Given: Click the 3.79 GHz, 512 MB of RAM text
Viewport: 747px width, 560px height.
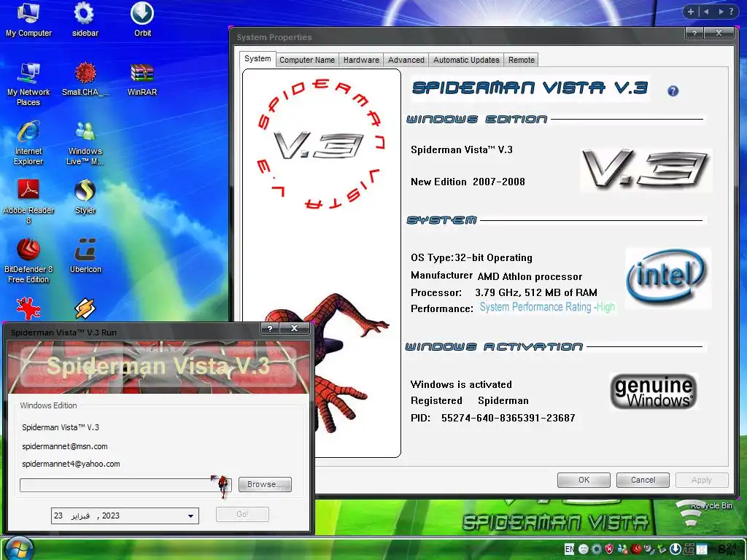Looking at the screenshot, I should pos(536,292).
